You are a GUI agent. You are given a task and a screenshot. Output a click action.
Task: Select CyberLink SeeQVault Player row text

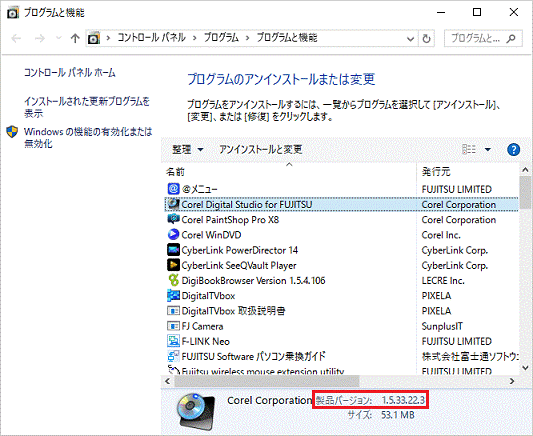tap(239, 265)
